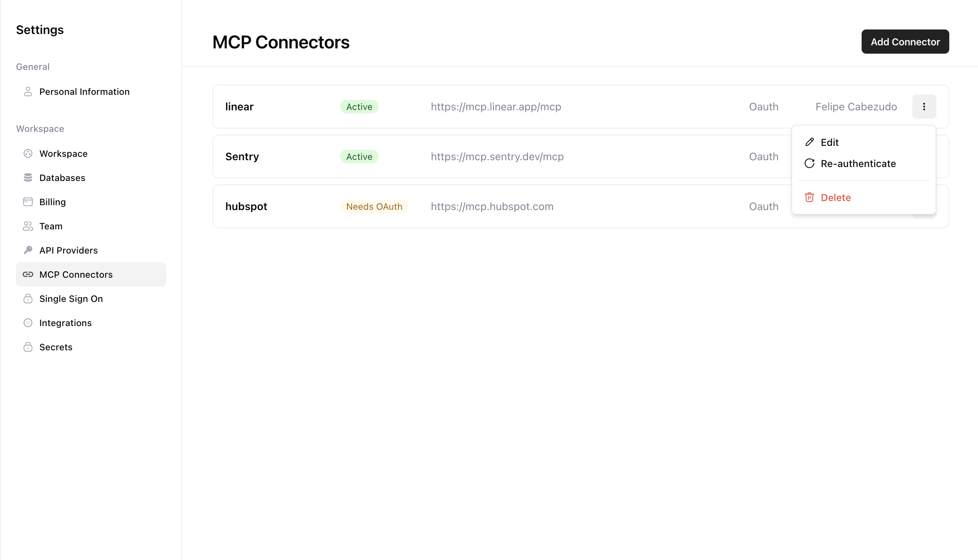Go to the Workspace settings page
The image size is (978, 560).
point(63,154)
